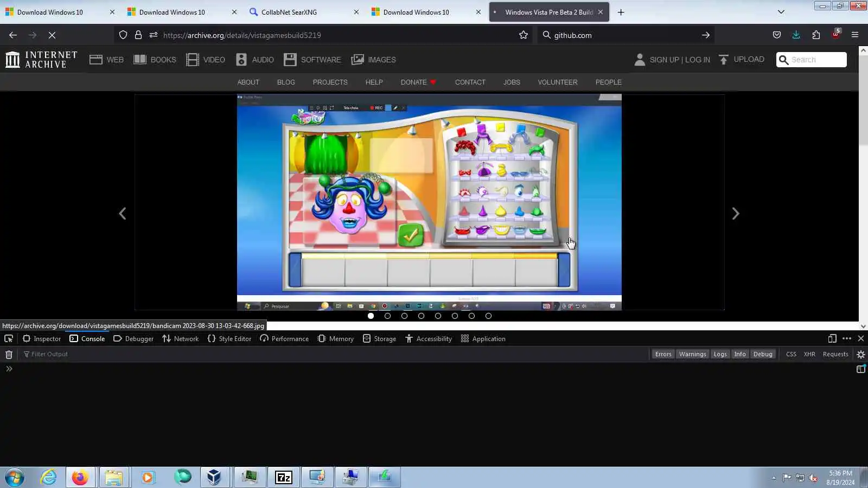Viewport: 868px width, 488px height.
Task: Save page to Pocket
Action: click(x=777, y=35)
